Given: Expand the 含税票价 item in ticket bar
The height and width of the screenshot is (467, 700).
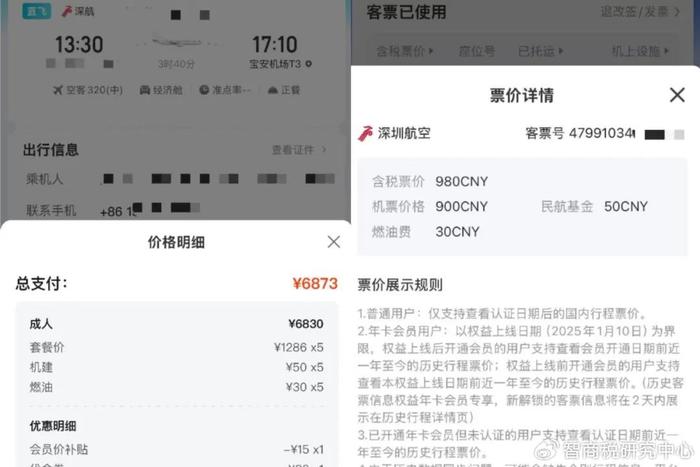Looking at the screenshot, I should tap(404, 51).
